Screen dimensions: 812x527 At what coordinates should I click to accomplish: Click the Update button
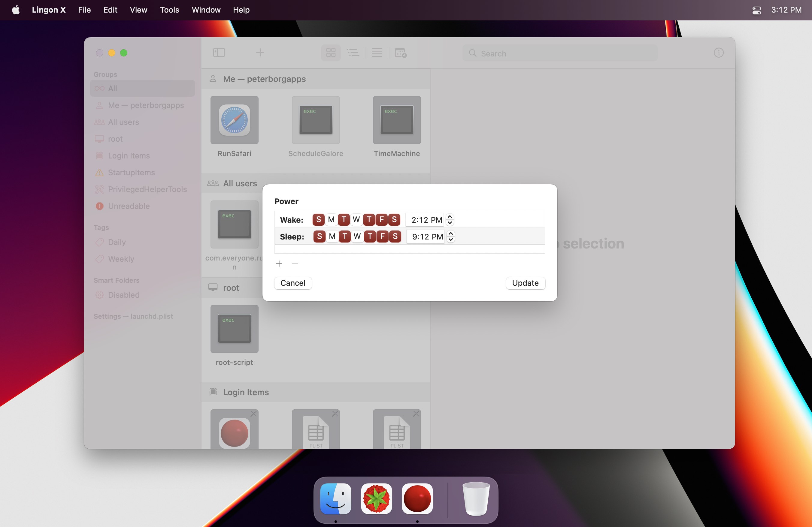(x=525, y=283)
